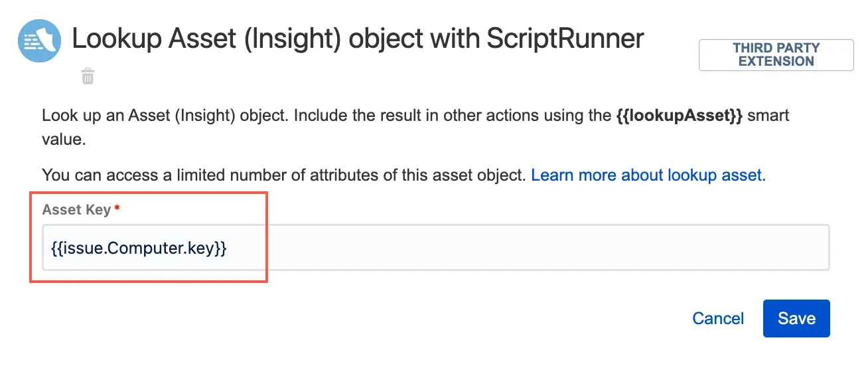Image resolution: width=868 pixels, height=368 pixels.
Task: Focus the Asset Key input field
Action: 435,248
